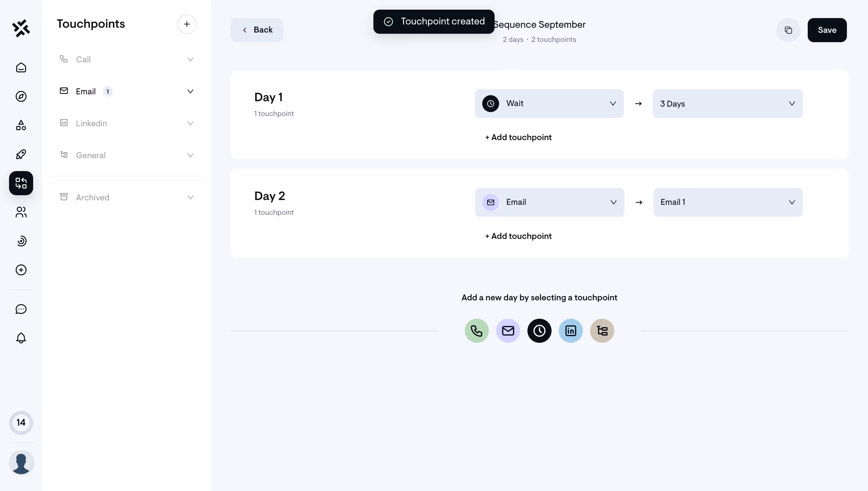Save the Sequence September changes

tap(827, 30)
